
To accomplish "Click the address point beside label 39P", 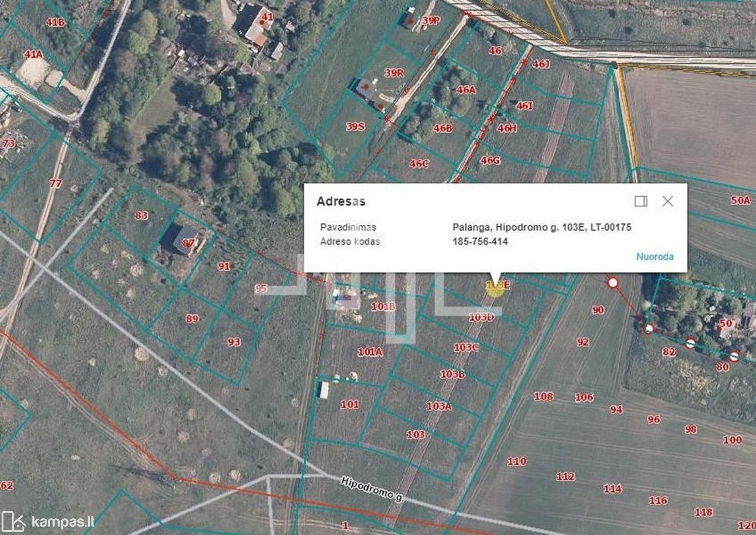I will [410, 21].
